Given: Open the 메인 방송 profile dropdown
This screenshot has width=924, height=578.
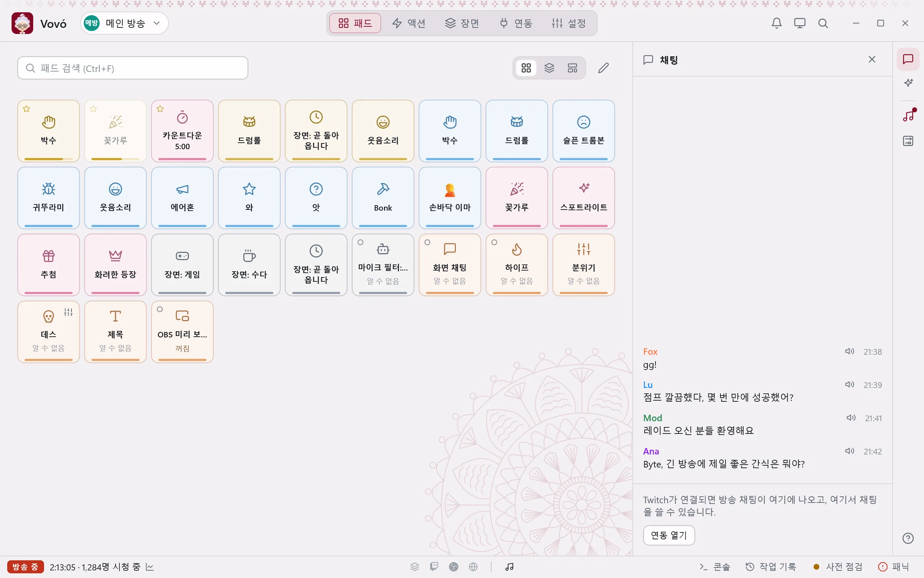Looking at the screenshot, I should 125,23.
